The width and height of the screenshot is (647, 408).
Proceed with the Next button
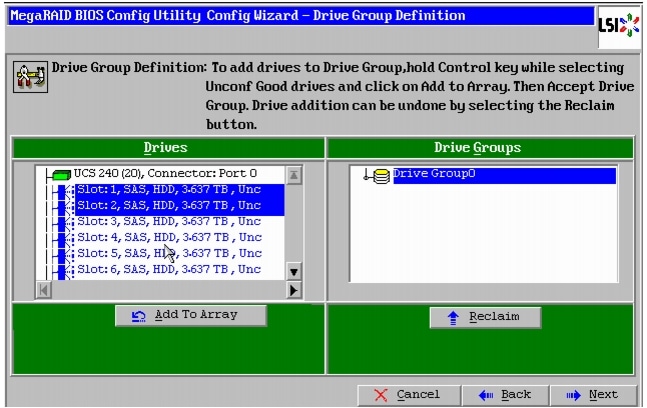pyautogui.click(x=594, y=395)
